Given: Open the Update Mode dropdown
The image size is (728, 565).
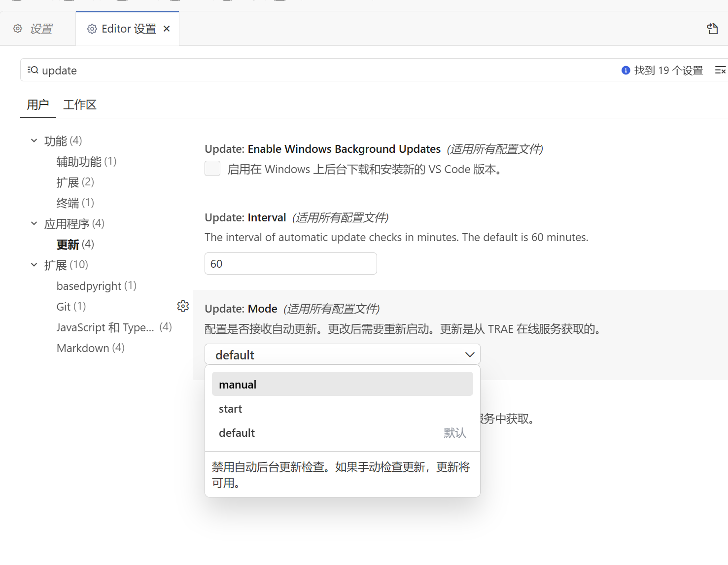Looking at the screenshot, I should [343, 354].
